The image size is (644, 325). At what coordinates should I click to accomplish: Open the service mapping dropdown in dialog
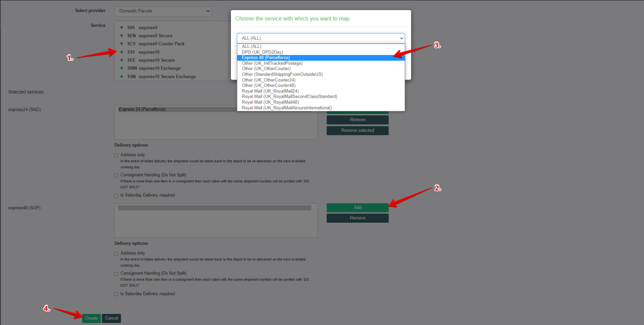320,38
